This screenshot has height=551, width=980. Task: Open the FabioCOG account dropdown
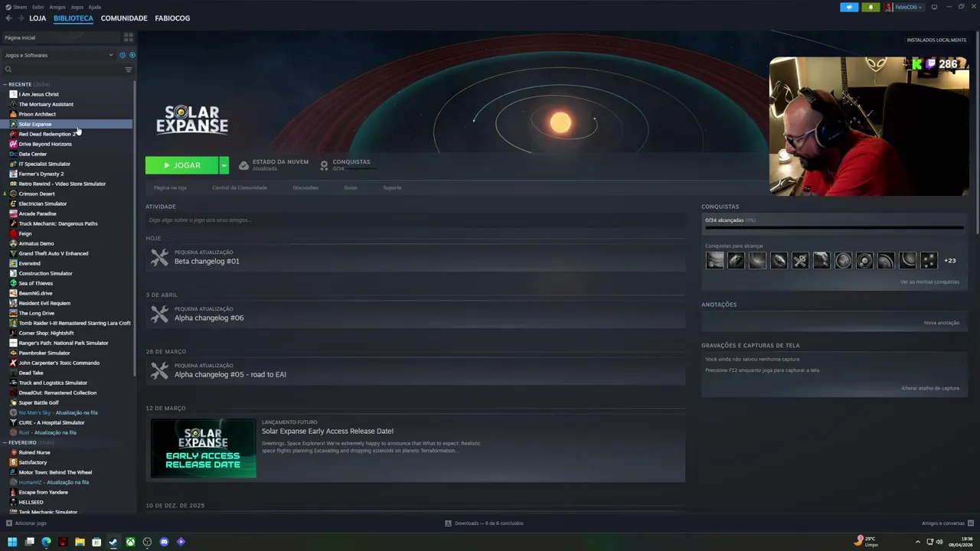904,7
